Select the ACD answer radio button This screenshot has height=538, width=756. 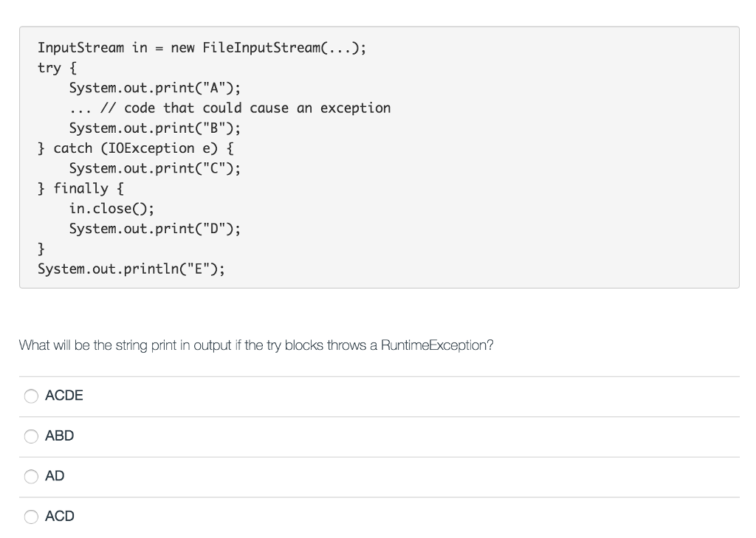tap(31, 517)
